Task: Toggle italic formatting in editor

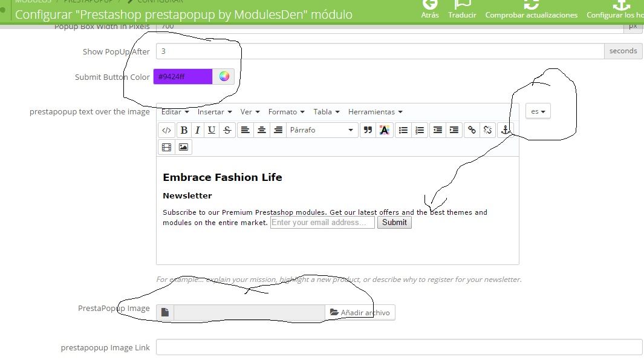Action: [198, 130]
